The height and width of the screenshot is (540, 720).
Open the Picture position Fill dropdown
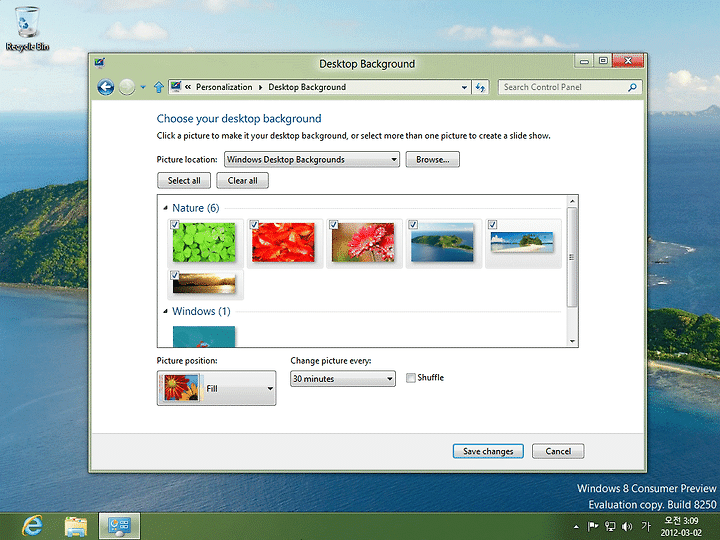(x=216, y=388)
